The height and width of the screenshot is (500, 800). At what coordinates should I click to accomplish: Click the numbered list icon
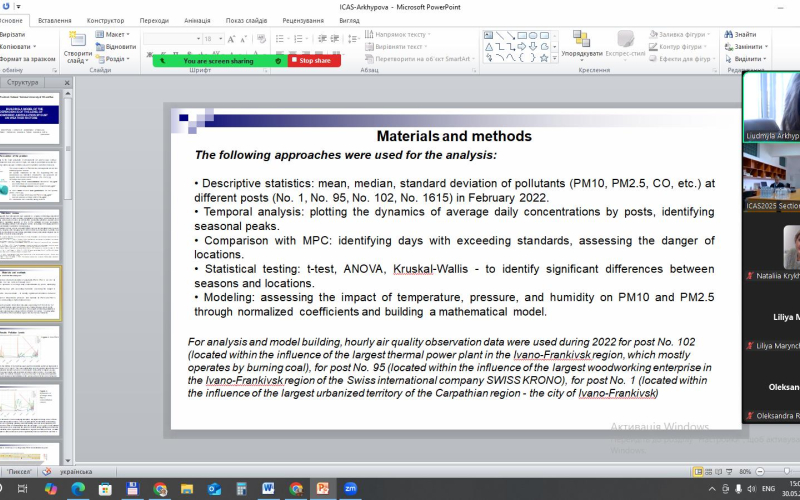300,39
